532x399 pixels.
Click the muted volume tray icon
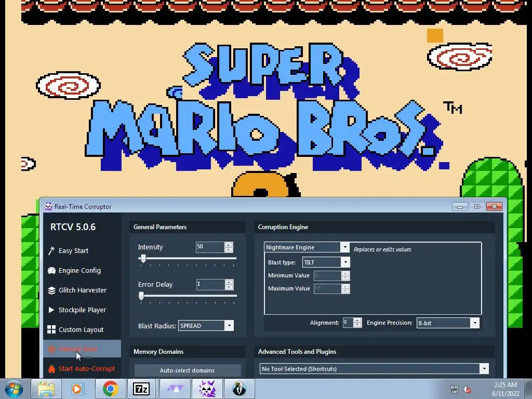pos(467,389)
